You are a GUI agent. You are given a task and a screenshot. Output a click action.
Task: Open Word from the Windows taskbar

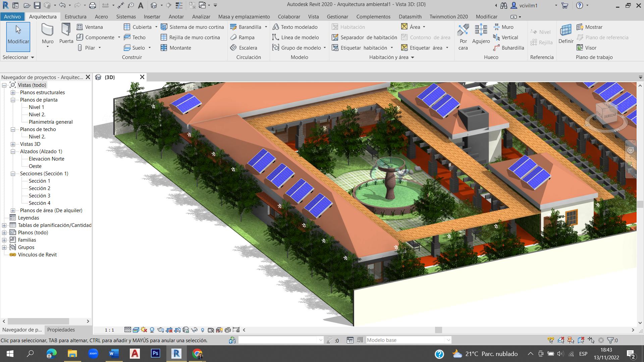(114, 354)
